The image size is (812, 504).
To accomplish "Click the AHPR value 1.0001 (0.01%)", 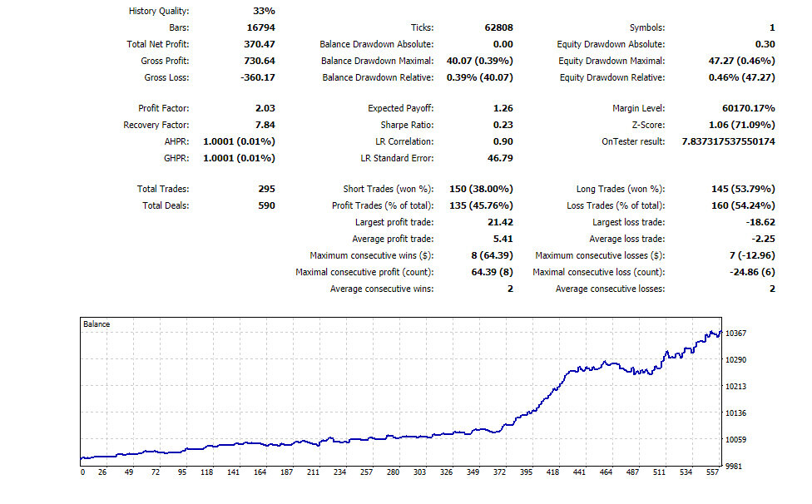I will pos(239,141).
